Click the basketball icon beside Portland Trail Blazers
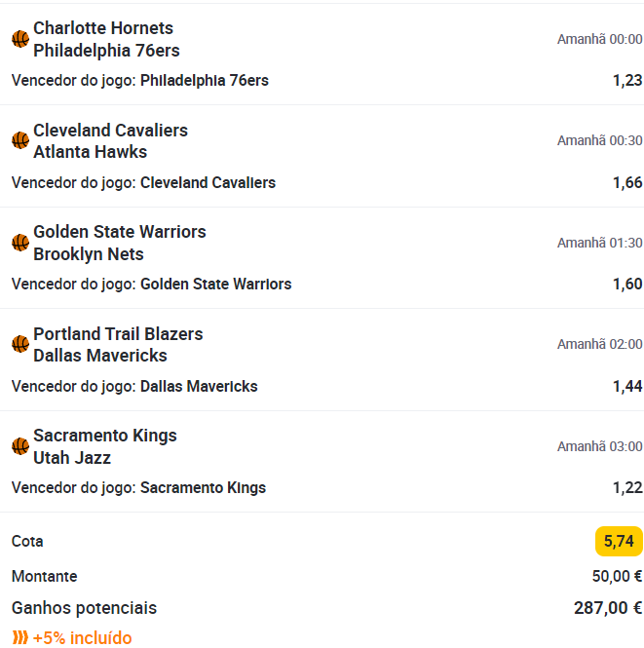644x648 pixels. tap(20, 344)
